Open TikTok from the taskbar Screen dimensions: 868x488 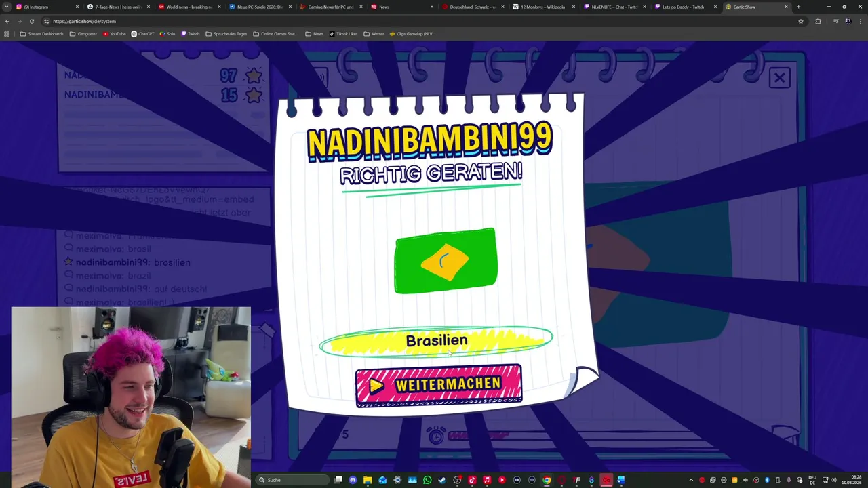click(x=472, y=480)
